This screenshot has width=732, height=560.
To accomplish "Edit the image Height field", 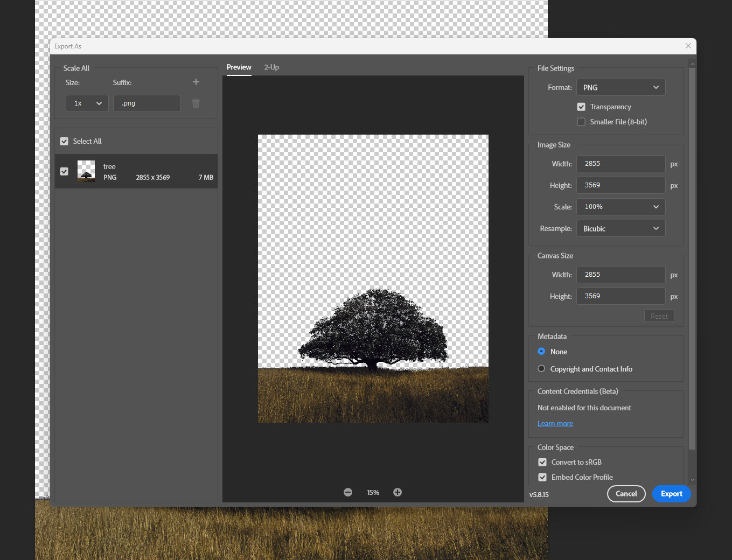I will click(621, 185).
